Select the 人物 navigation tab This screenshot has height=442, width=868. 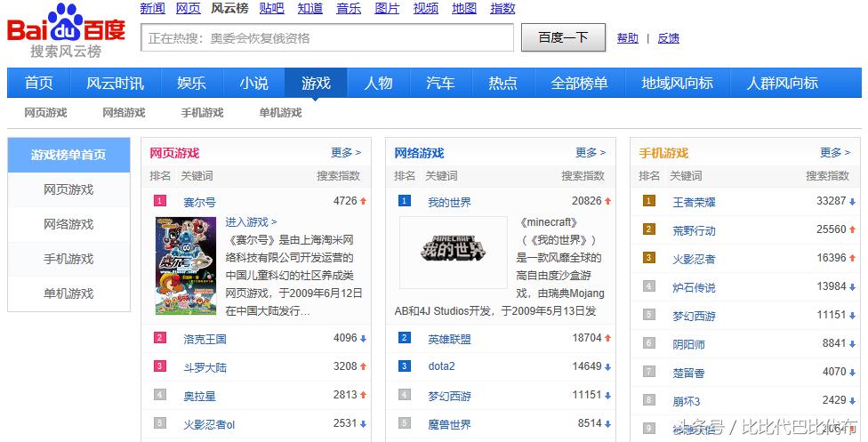[x=379, y=83]
